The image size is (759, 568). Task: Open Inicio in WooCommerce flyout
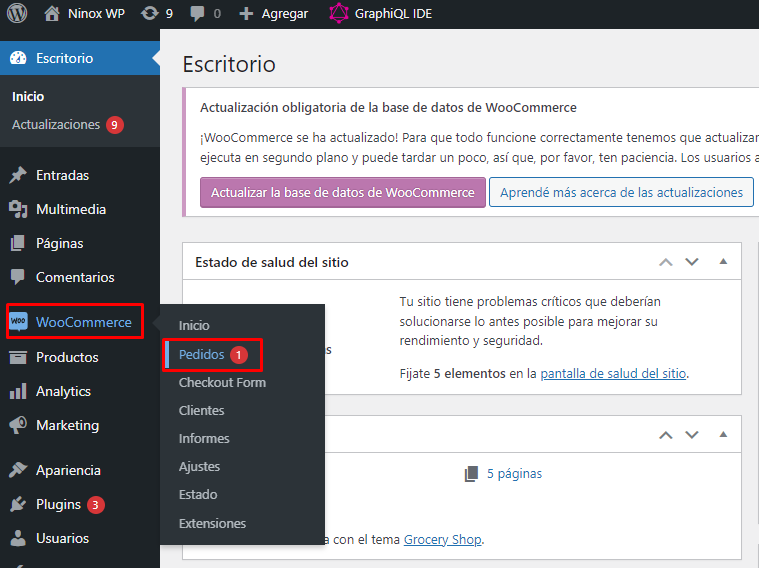(194, 325)
